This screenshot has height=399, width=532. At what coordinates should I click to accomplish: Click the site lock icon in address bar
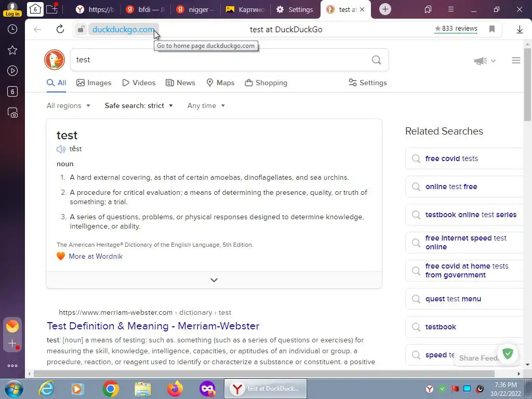click(x=81, y=29)
